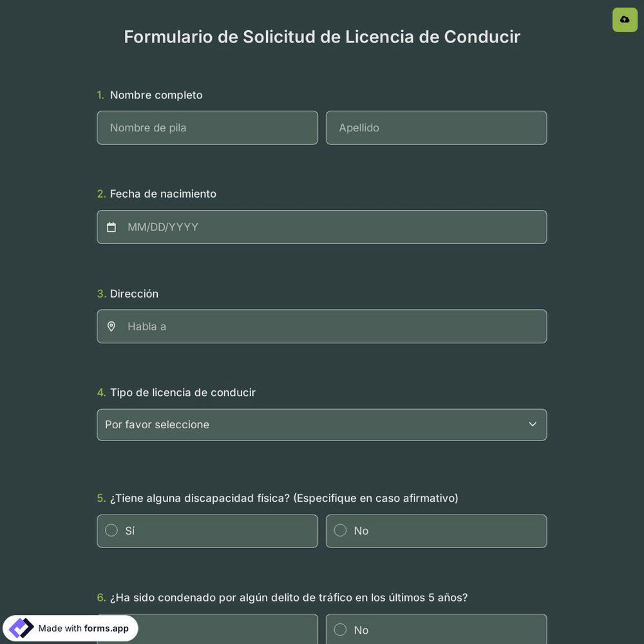Click inside the Nombre de pila input
644x644 pixels.
207,128
